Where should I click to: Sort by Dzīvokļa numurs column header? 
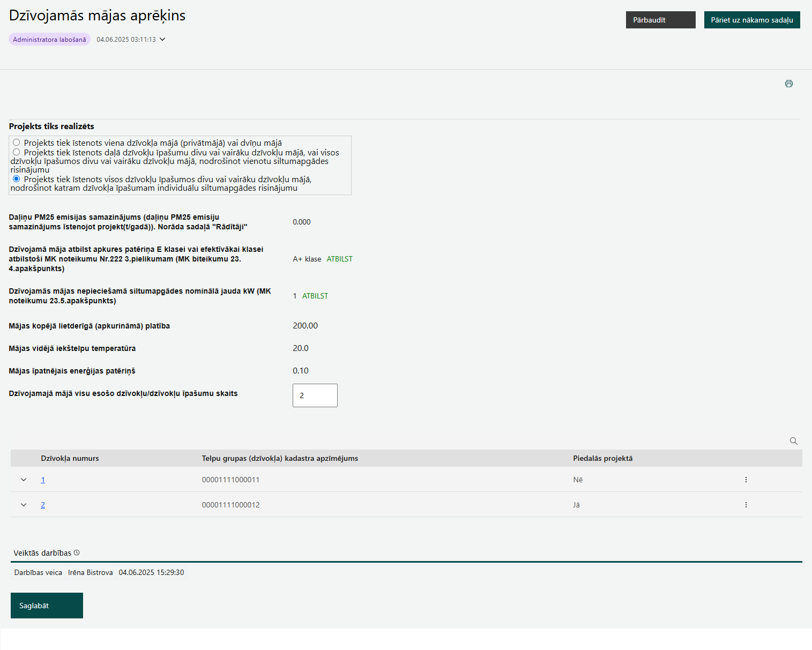point(70,458)
